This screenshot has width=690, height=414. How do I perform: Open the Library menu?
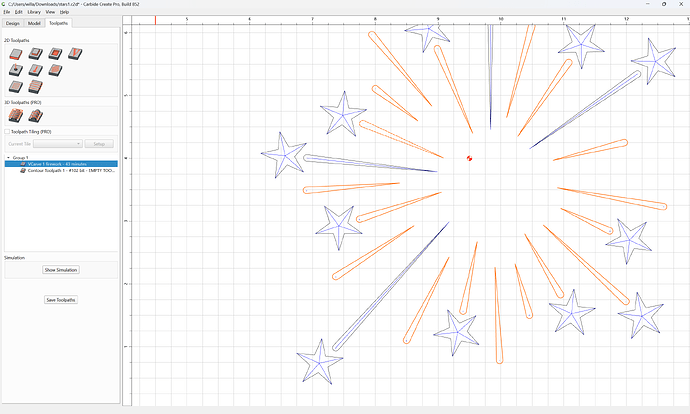click(x=34, y=12)
